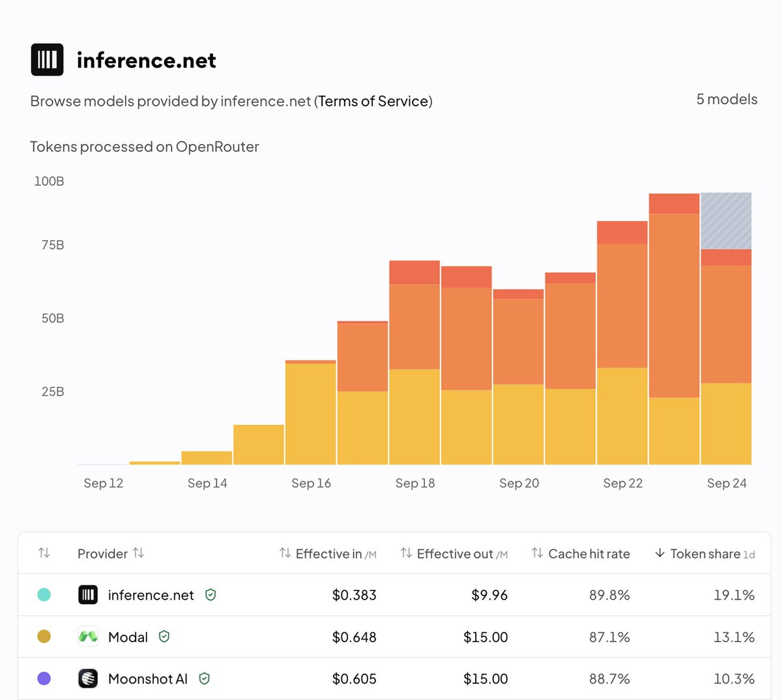The height and width of the screenshot is (700, 782).
Task: Click the Sep 20 axis label
Action: (519, 483)
